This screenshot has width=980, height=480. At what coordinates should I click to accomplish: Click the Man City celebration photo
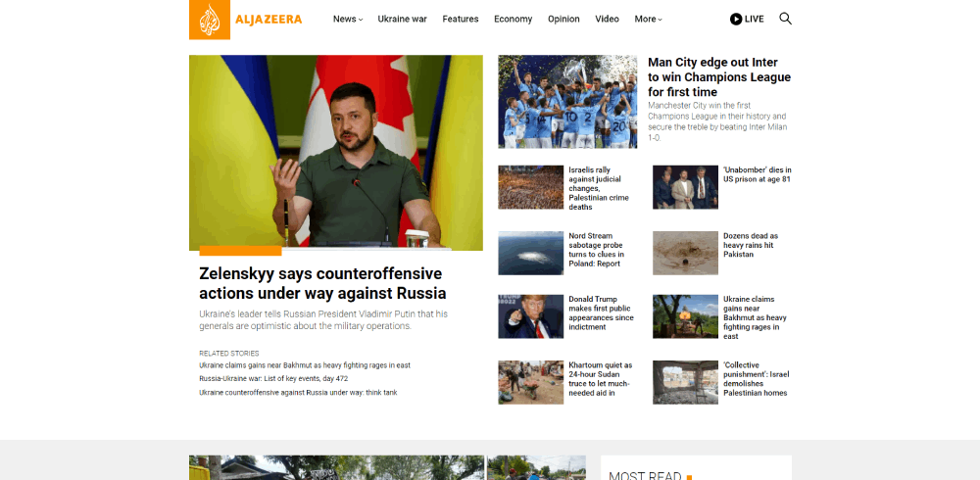coord(567,102)
